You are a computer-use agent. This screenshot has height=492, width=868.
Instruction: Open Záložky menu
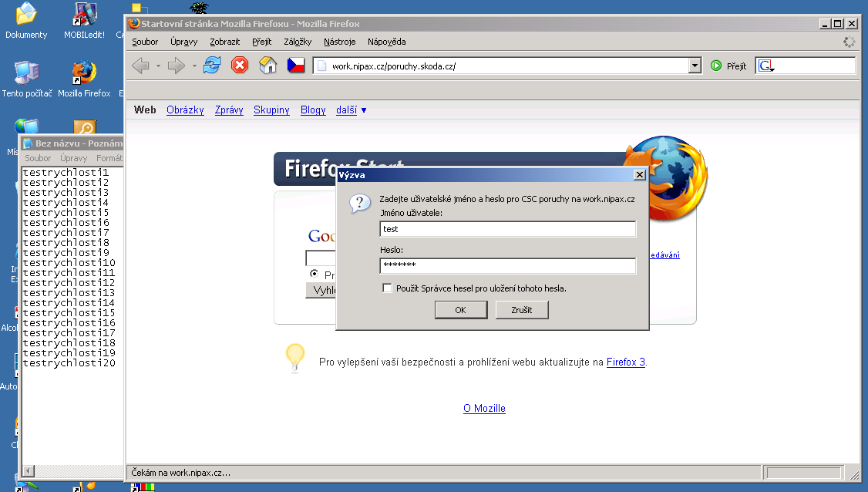(x=298, y=42)
